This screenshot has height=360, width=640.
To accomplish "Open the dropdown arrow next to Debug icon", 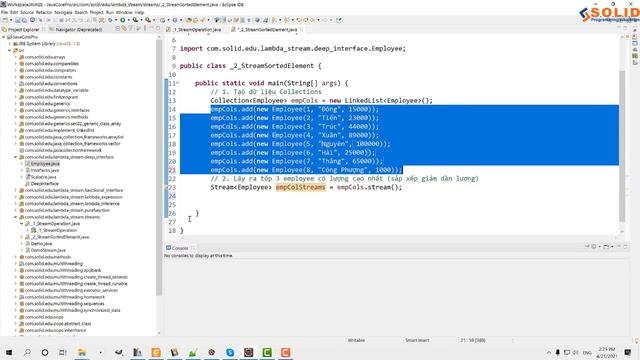I will tap(116, 20).
